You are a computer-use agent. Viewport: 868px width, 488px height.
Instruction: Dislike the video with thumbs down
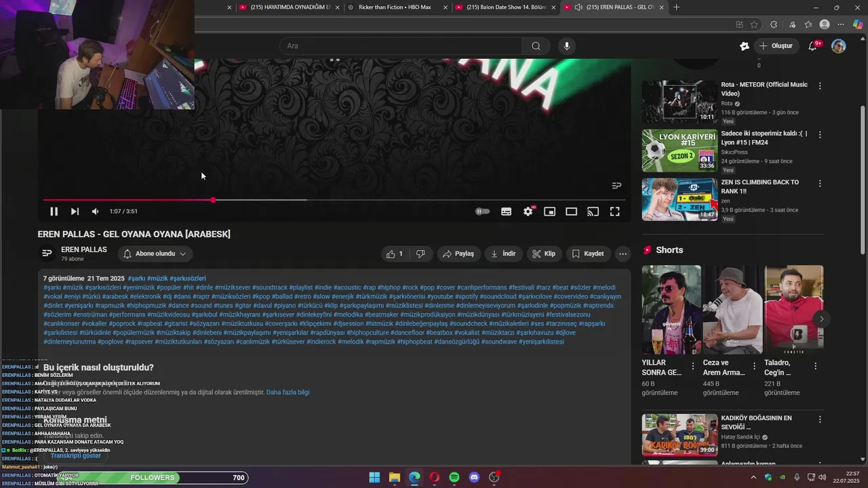(420, 253)
